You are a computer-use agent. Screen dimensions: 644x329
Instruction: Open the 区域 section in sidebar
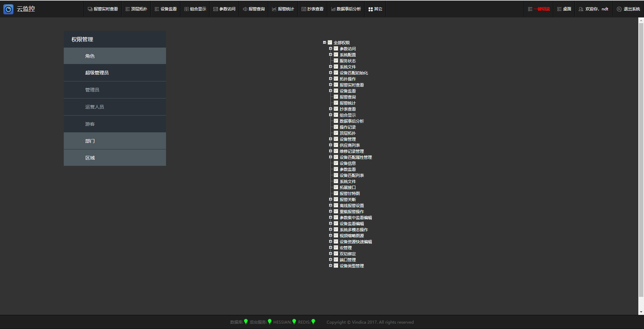(x=90, y=158)
